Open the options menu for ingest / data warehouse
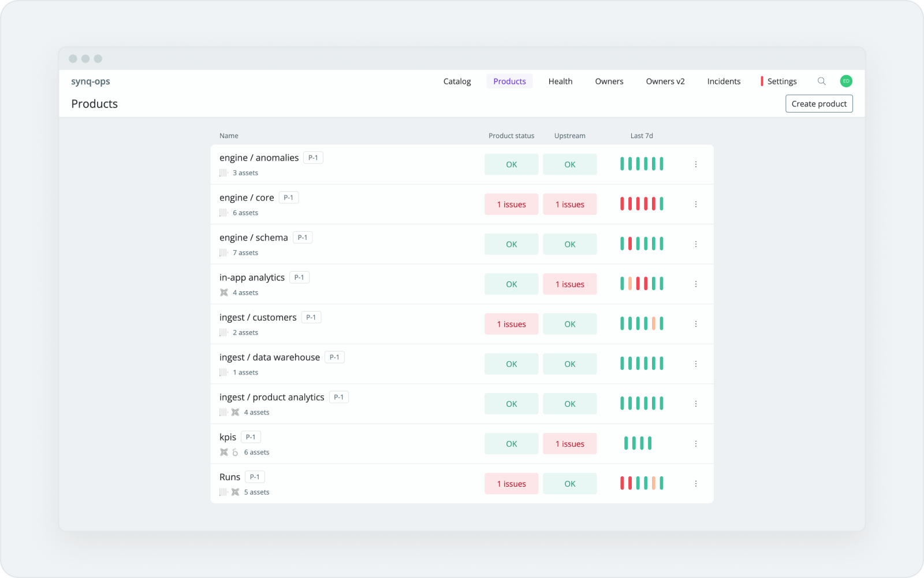 696,364
